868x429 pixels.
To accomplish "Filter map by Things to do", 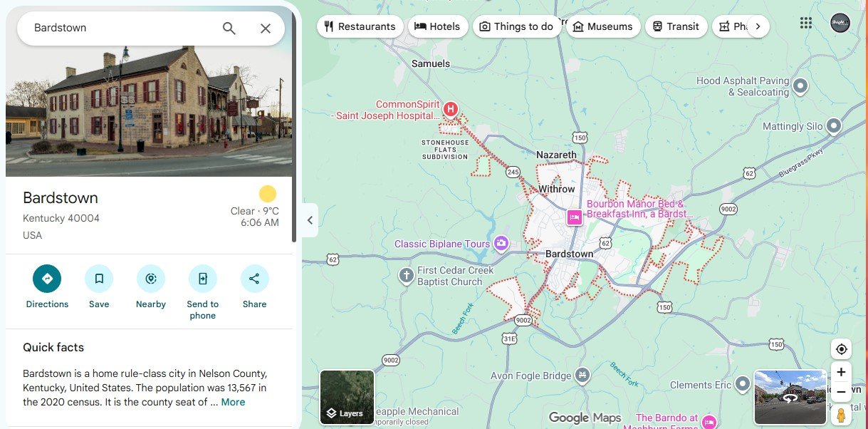I will (x=517, y=26).
